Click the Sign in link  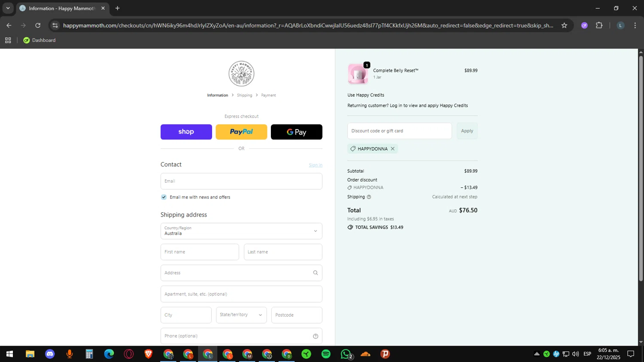click(x=316, y=165)
